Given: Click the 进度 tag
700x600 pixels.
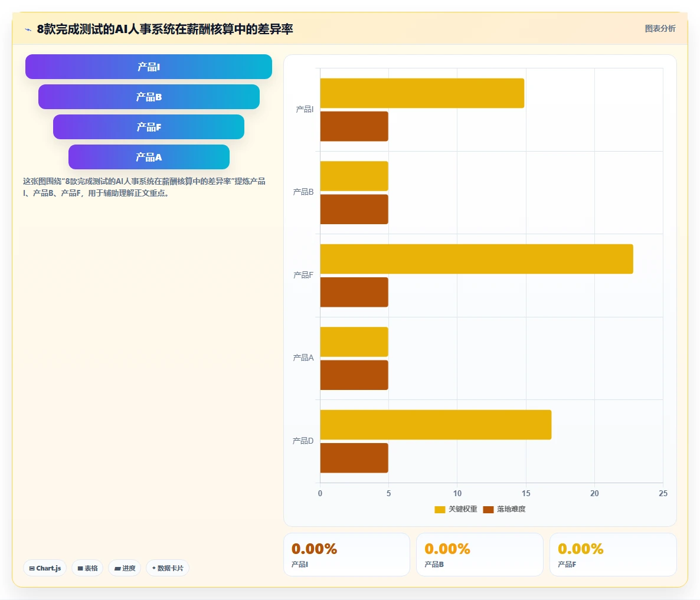Looking at the screenshot, I should [x=125, y=568].
